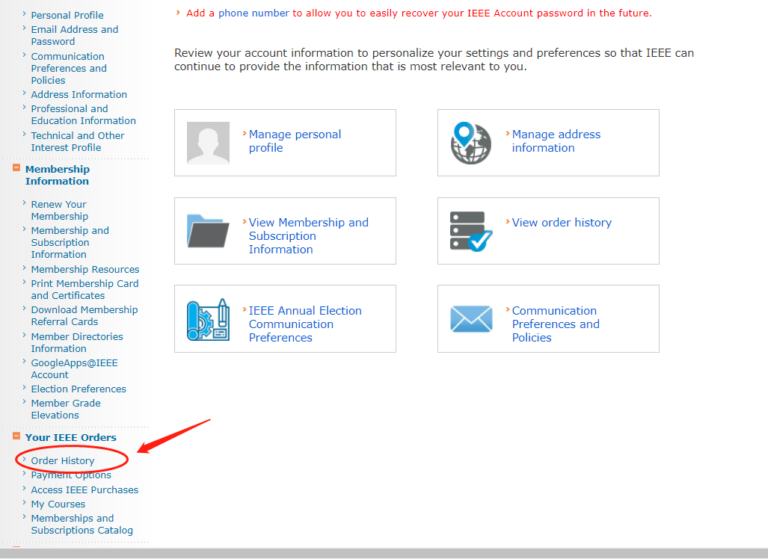Viewport: 768px width, 559px height.
Task: Collapse the Membership Information section
Action: point(16,169)
